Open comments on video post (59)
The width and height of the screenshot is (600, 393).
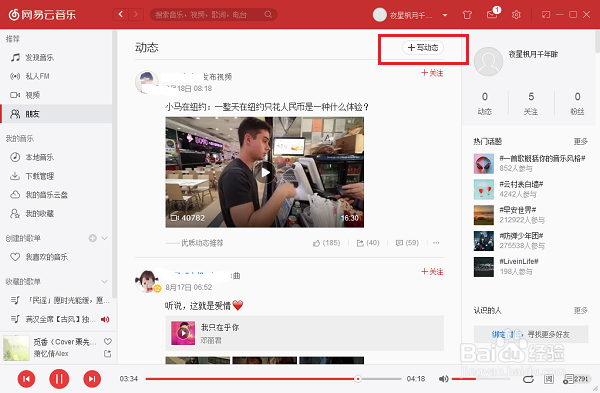tap(407, 243)
